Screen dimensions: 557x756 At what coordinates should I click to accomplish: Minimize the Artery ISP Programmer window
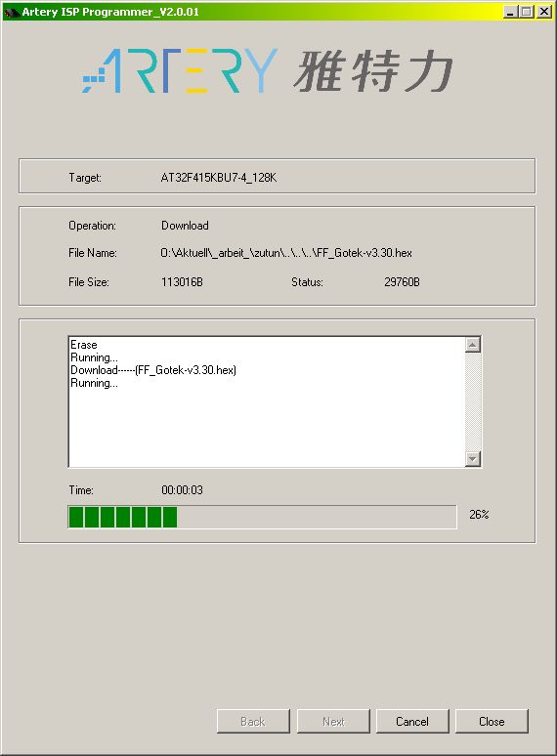pos(510,11)
